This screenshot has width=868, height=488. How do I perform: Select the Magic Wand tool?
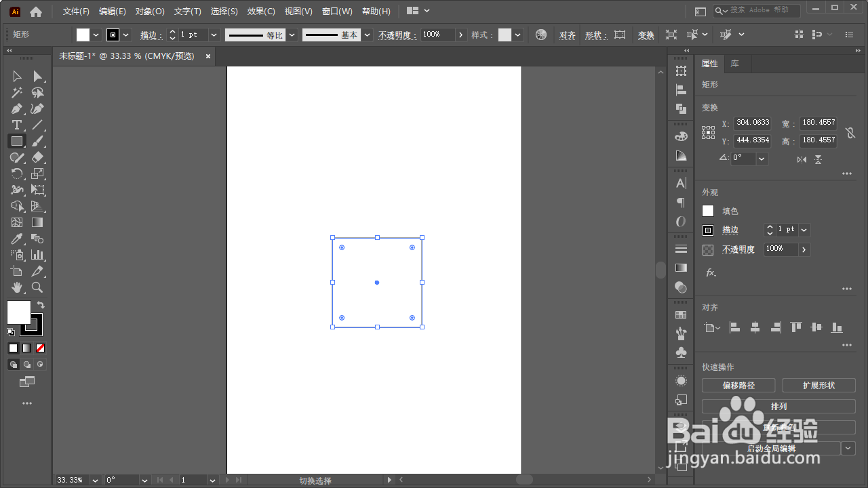point(17,93)
